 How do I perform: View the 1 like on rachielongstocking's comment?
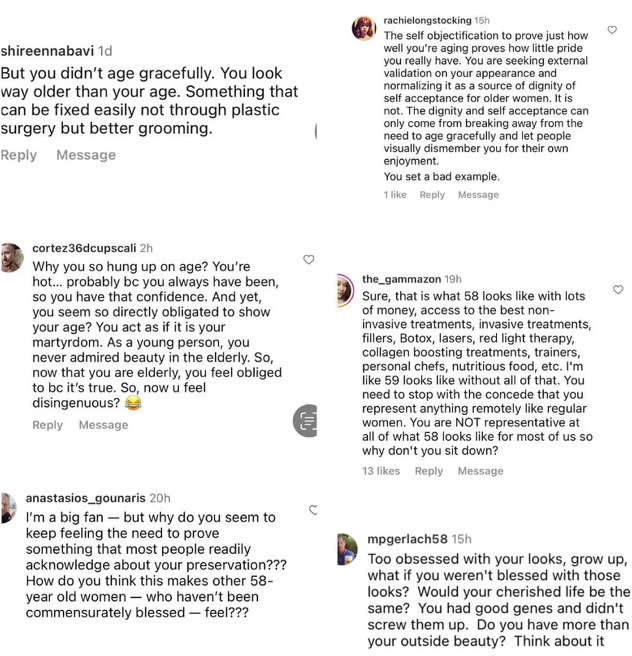395,195
